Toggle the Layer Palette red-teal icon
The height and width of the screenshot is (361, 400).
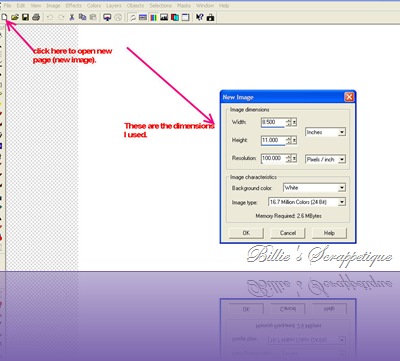pyautogui.click(x=175, y=17)
